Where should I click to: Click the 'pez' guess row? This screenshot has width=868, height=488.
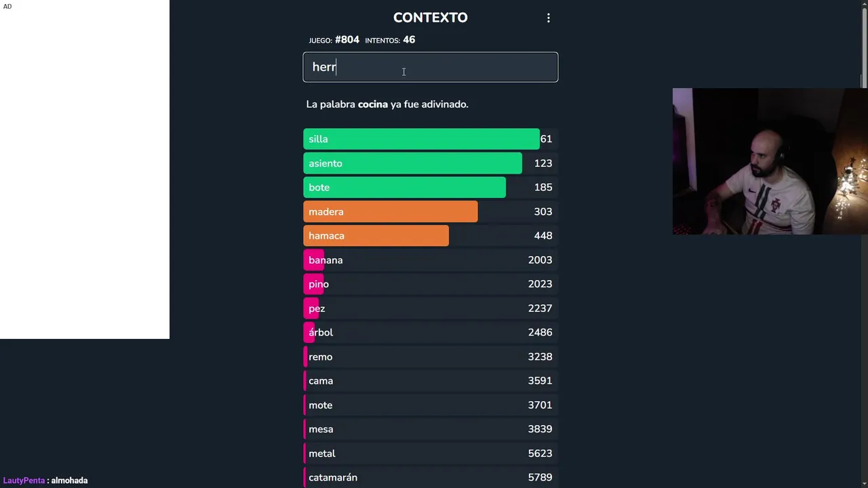coord(430,308)
